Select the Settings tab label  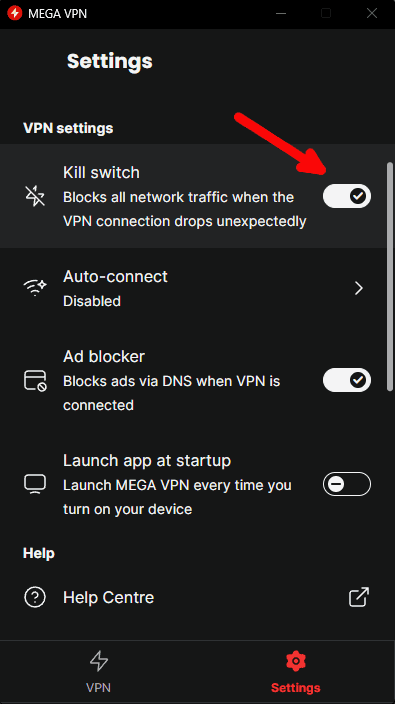pyautogui.click(x=295, y=688)
